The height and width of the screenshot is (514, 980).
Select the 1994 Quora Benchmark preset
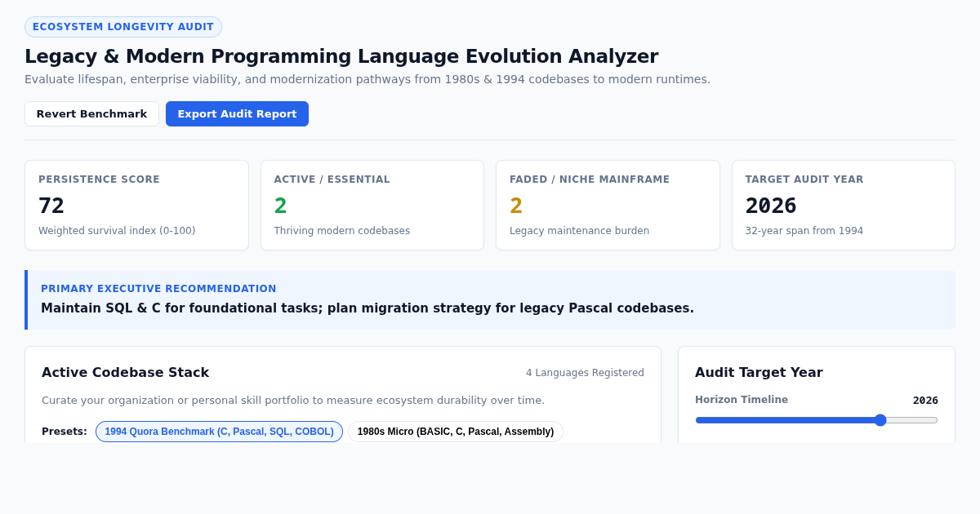point(219,432)
